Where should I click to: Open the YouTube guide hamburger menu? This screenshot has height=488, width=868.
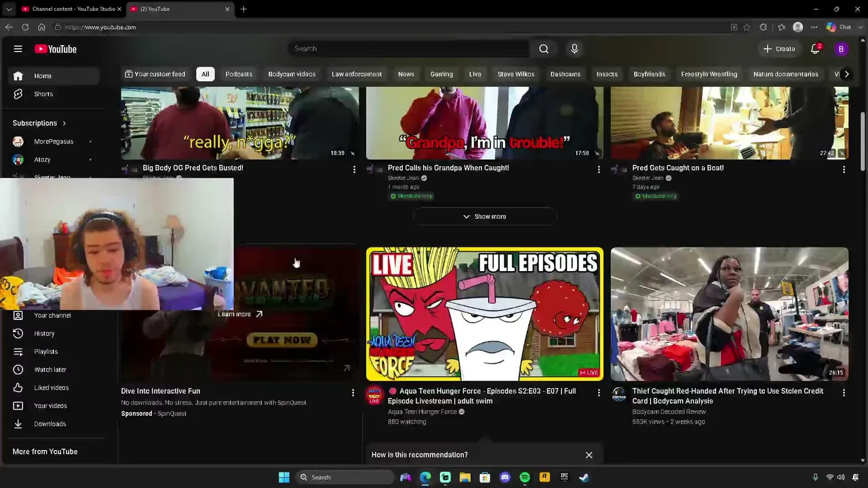pos(18,49)
